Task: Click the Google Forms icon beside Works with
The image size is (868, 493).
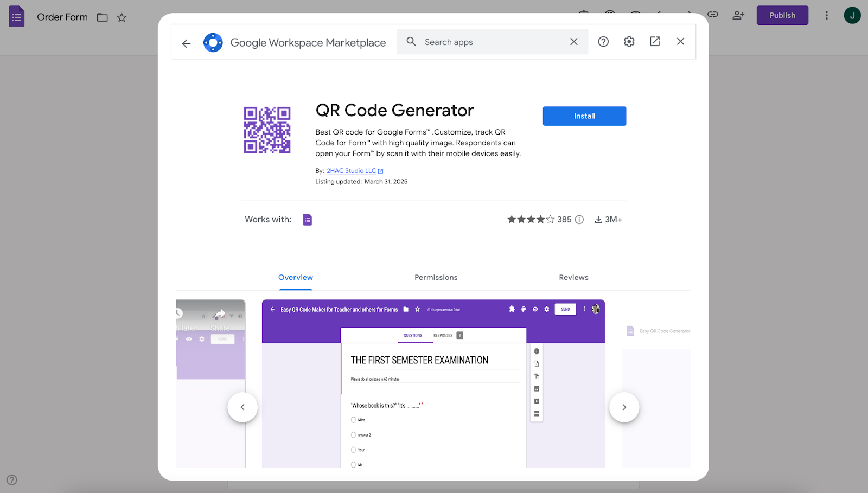Action: pos(308,220)
